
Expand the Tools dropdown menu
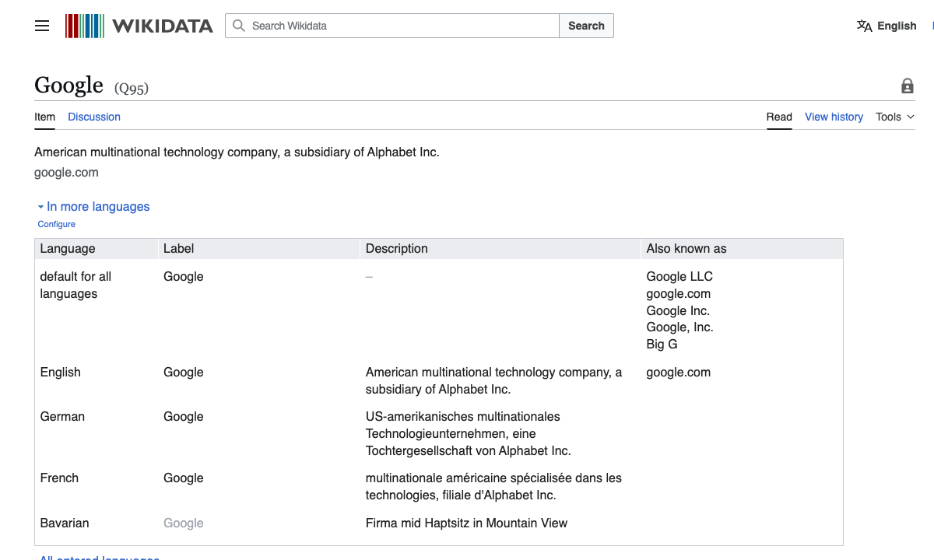895,117
